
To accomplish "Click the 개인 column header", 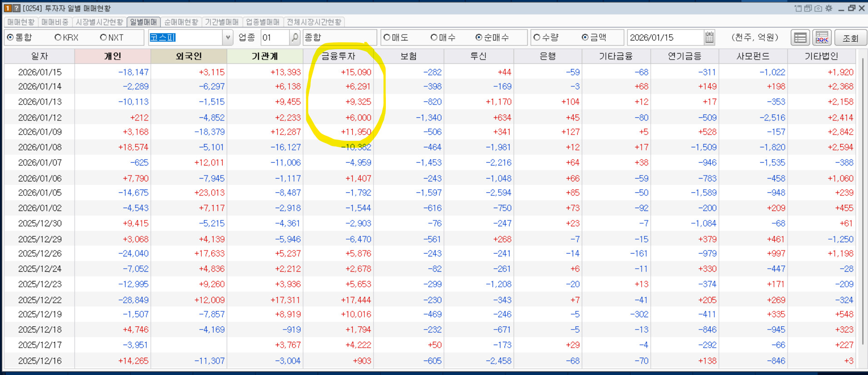I will pyautogui.click(x=113, y=56).
